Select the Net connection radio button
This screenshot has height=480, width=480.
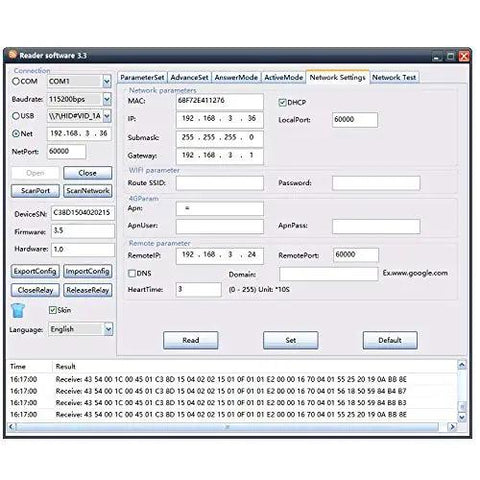(x=16, y=134)
